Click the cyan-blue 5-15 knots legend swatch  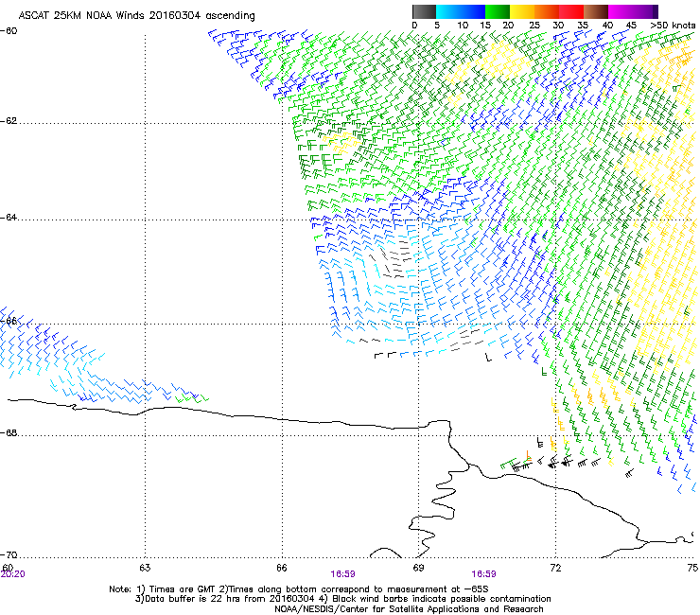click(x=461, y=11)
